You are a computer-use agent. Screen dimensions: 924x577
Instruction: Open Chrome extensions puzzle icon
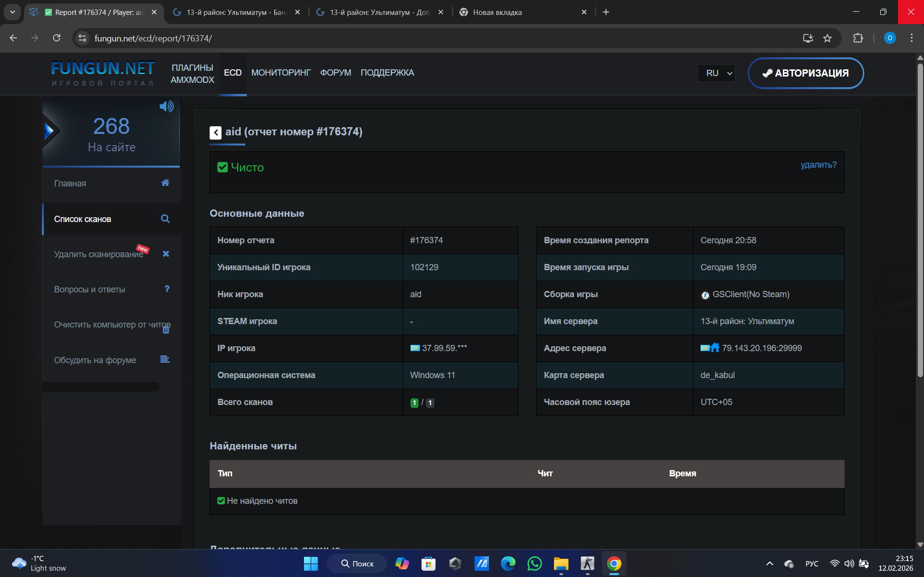[858, 38]
